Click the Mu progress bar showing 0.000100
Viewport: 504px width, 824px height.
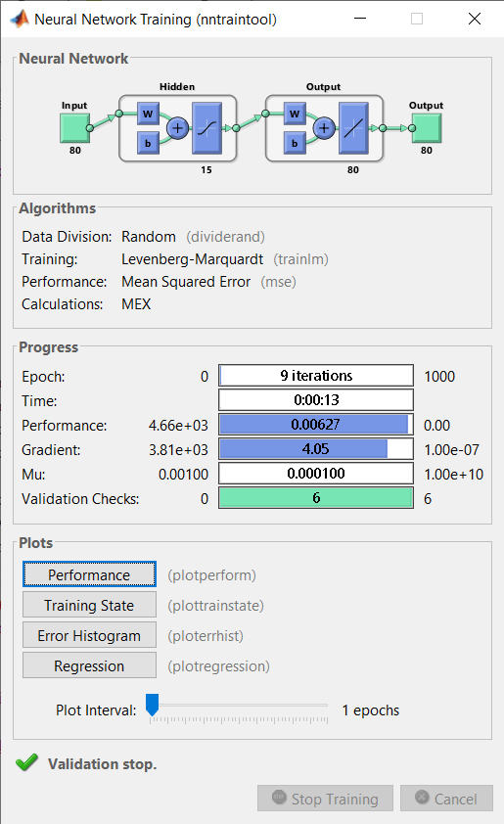[316, 474]
